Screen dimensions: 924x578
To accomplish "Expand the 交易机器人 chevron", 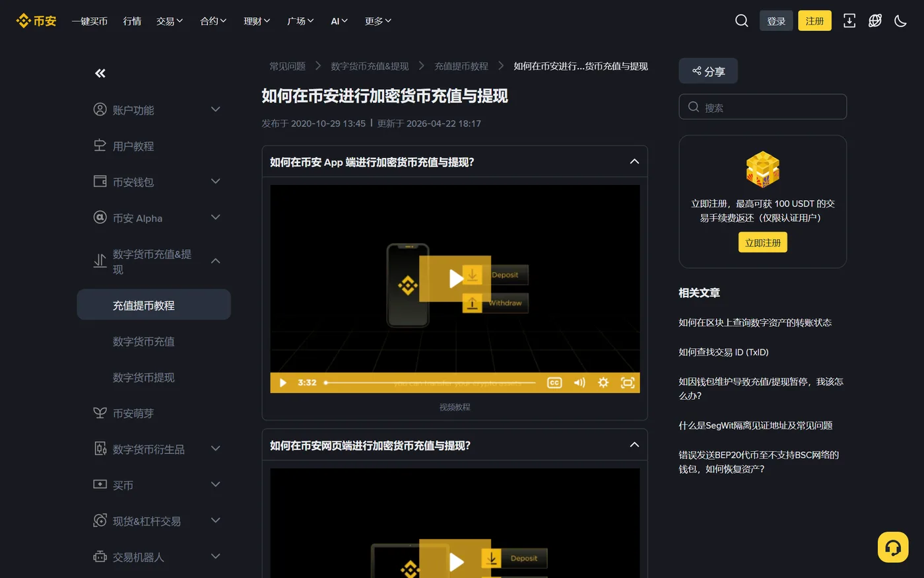I will pos(215,556).
